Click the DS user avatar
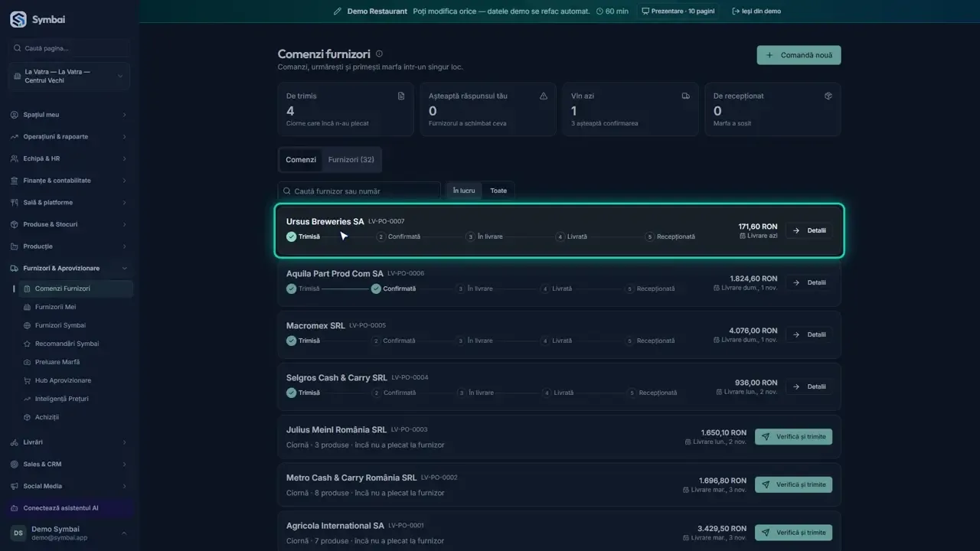 click(18, 533)
